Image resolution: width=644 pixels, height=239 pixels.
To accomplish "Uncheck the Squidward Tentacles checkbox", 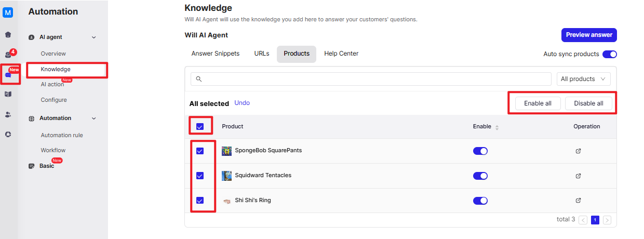I will coord(200,176).
